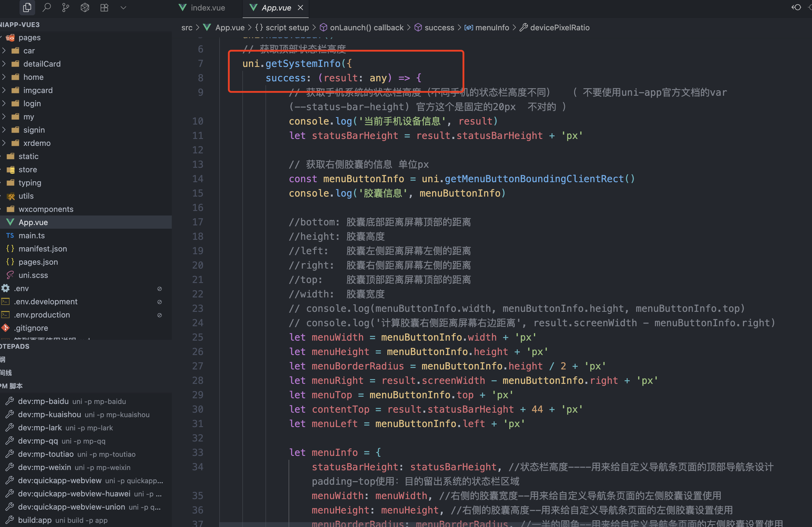Select the .env.development file
Image resolution: width=812 pixels, height=527 pixels.
(45, 302)
